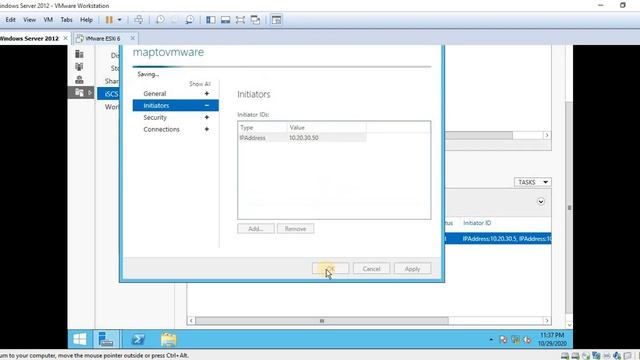Viewport: 640px width, 360px height.
Task: Cancel the maptovmware properties dialog
Action: point(371,269)
